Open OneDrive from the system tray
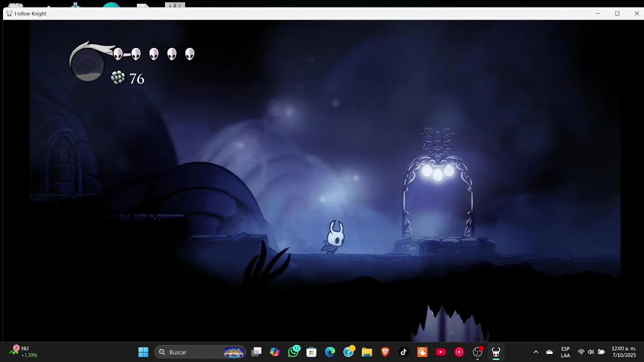This screenshot has width=644, height=362. coord(549,352)
